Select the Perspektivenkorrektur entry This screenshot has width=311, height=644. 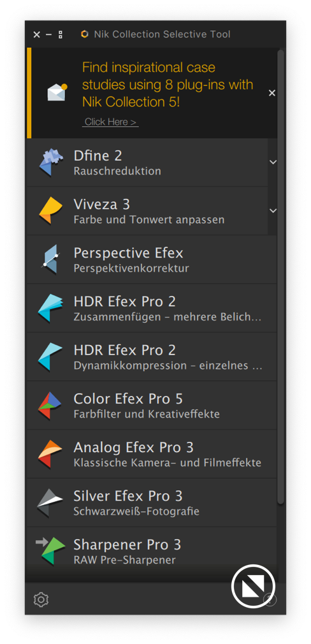point(152,260)
